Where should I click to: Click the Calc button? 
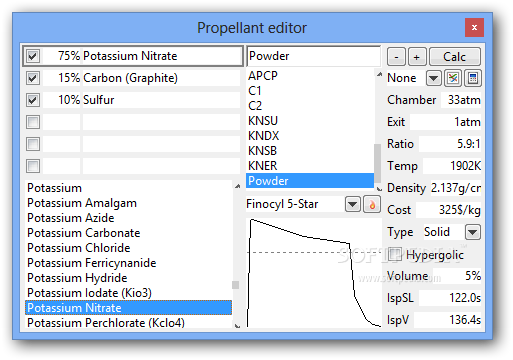(455, 57)
